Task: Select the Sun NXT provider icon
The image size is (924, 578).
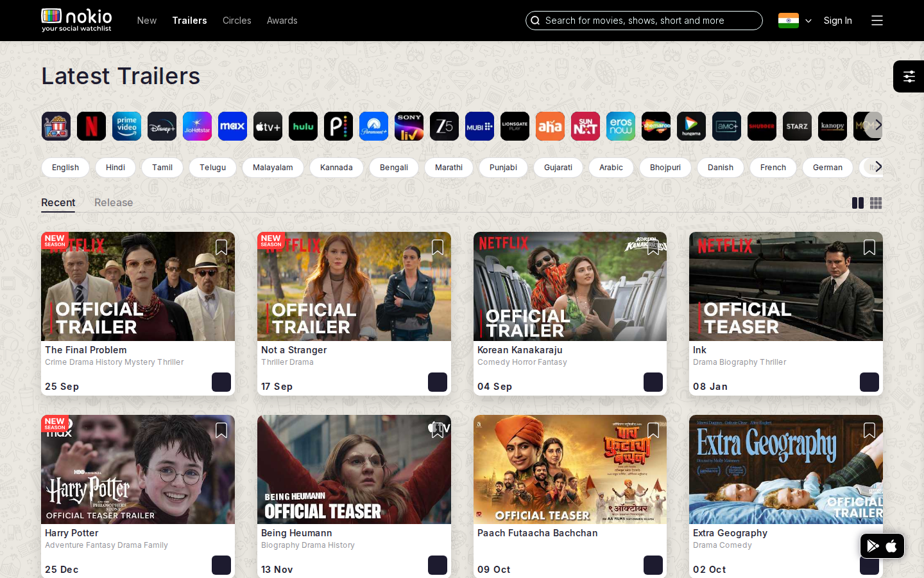Action: [x=585, y=127]
